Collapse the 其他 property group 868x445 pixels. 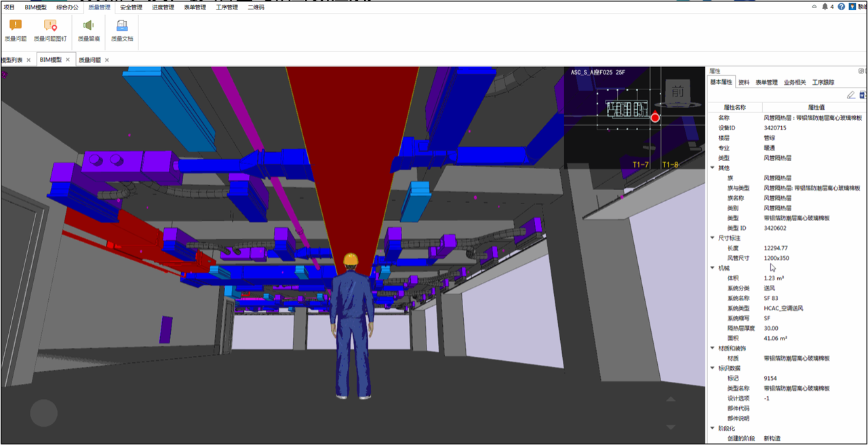point(712,168)
